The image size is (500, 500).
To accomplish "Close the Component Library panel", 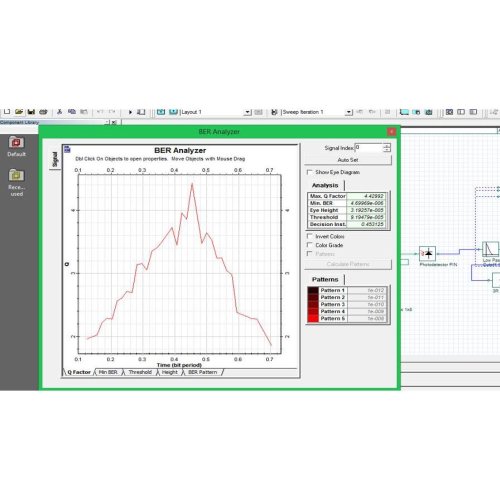I will [114, 122].
